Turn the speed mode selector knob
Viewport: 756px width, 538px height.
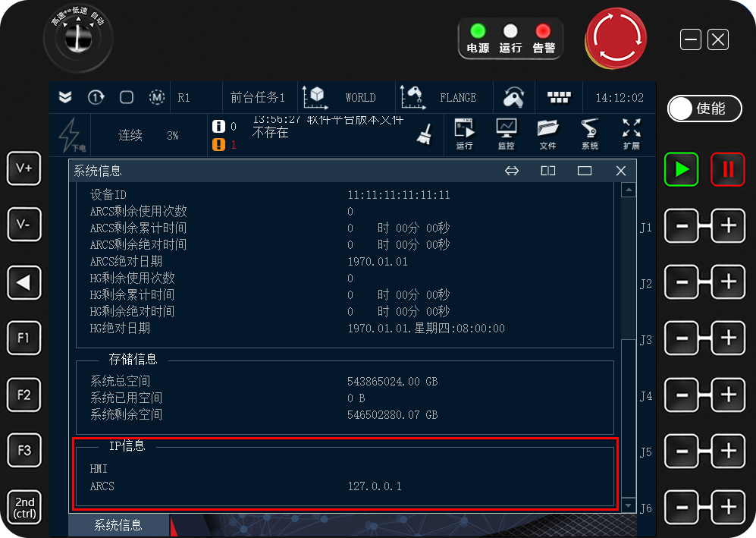pos(77,38)
